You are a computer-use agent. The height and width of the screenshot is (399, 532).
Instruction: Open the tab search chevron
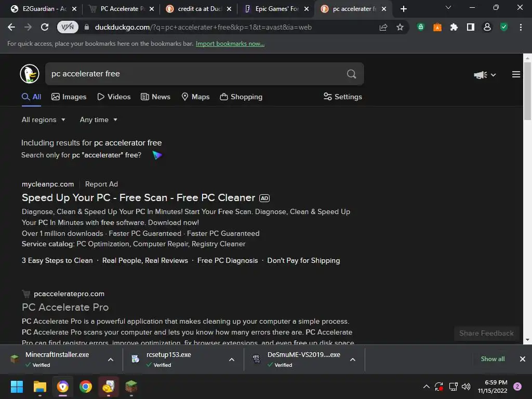tap(448, 7)
